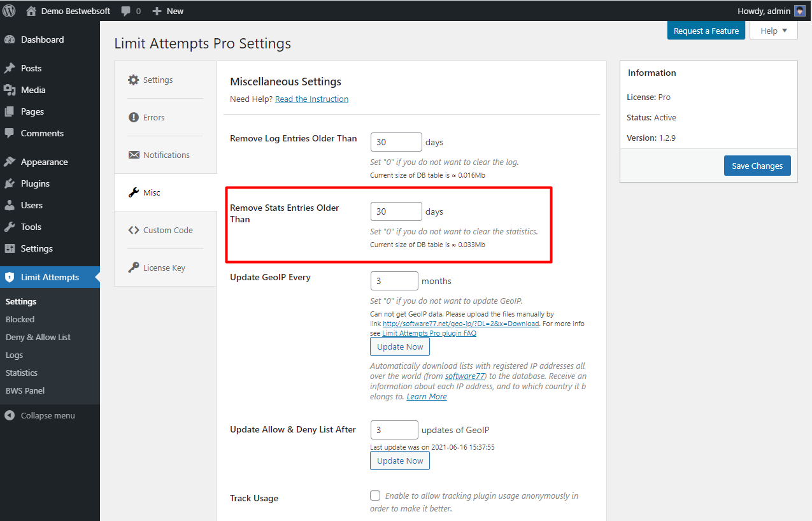The width and height of the screenshot is (812, 521).
Task: Click the Media icon in sidebar
Action: [x=10, y=90]
